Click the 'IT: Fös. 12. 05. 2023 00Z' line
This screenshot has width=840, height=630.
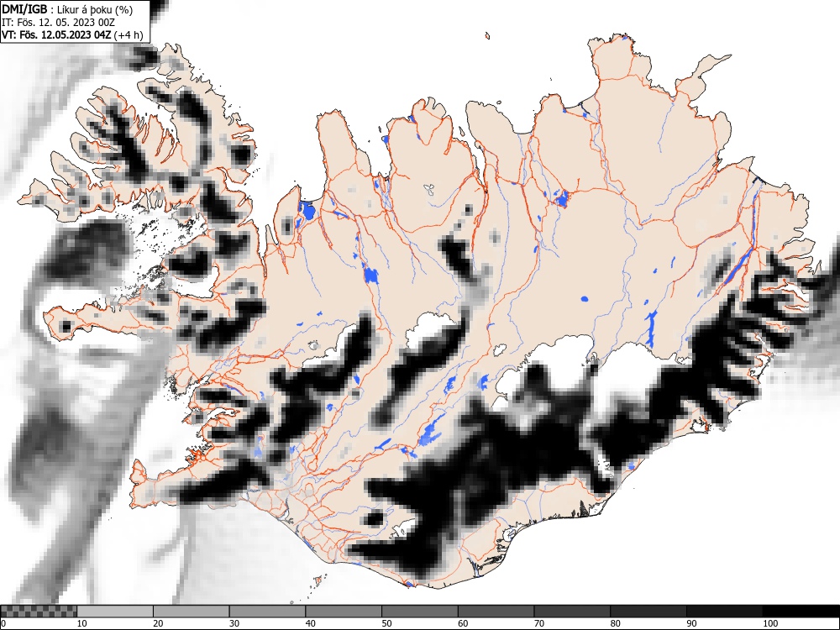pyautogui.click(x=59, y=23)
